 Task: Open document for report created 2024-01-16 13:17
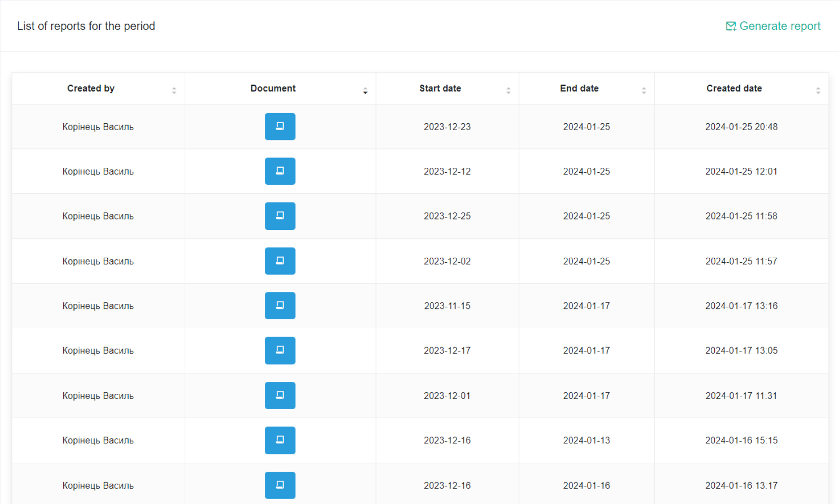[x=280, y=485]
